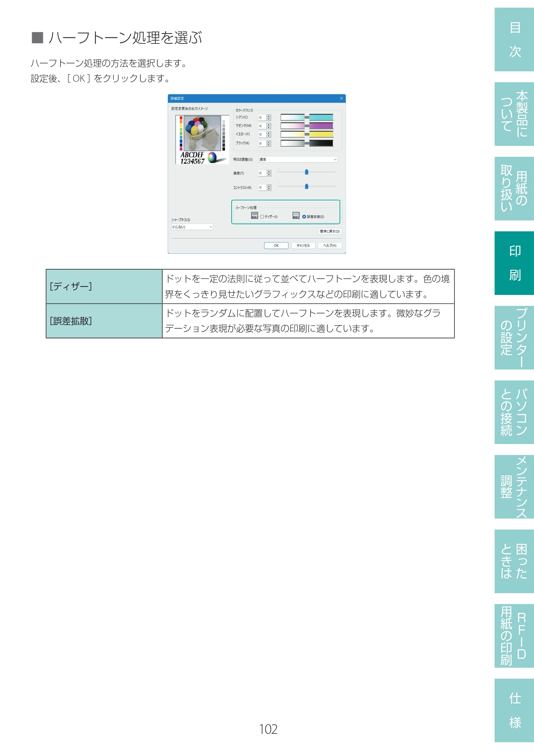Click the コントラスト(R) slider handle

307,186
